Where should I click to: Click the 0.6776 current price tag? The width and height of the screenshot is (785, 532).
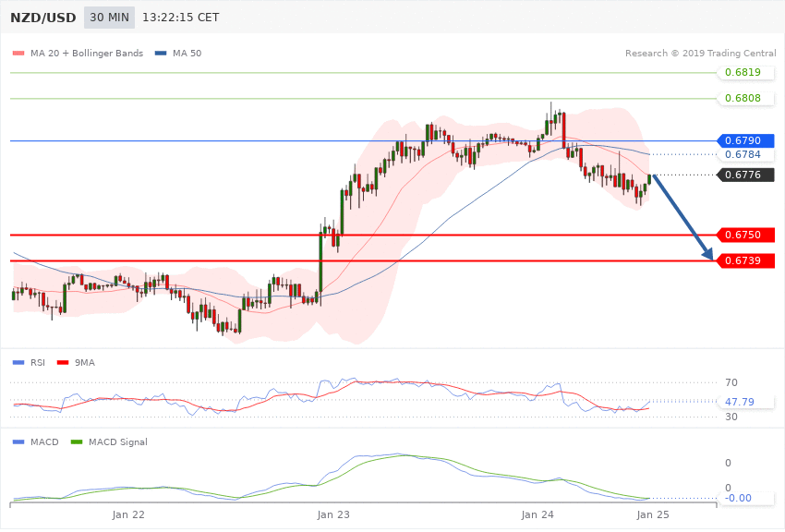coord(746,175)
